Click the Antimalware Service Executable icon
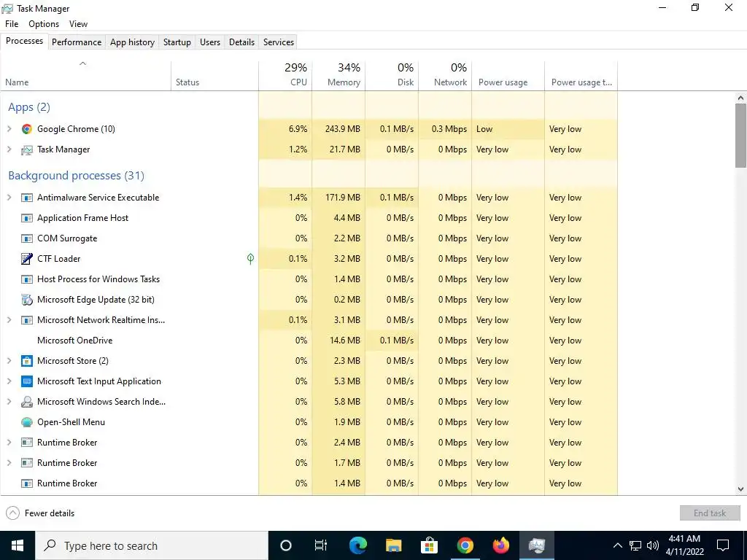Viewport: 747px width, 560px height. [x=27, y=198]
